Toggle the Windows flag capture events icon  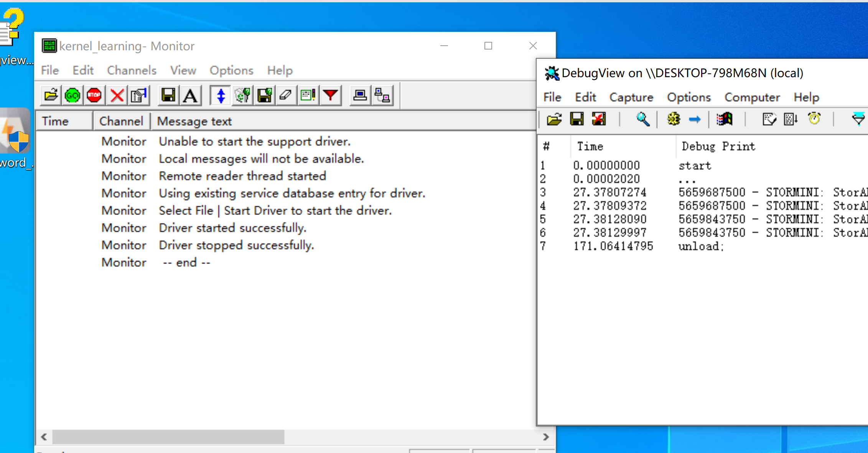click(725, 119)
